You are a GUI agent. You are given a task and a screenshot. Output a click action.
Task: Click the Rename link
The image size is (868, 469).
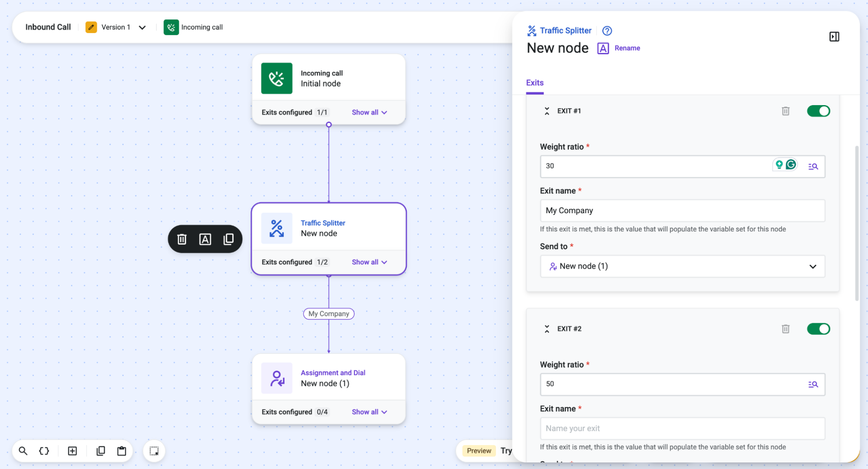pos(627,48)
